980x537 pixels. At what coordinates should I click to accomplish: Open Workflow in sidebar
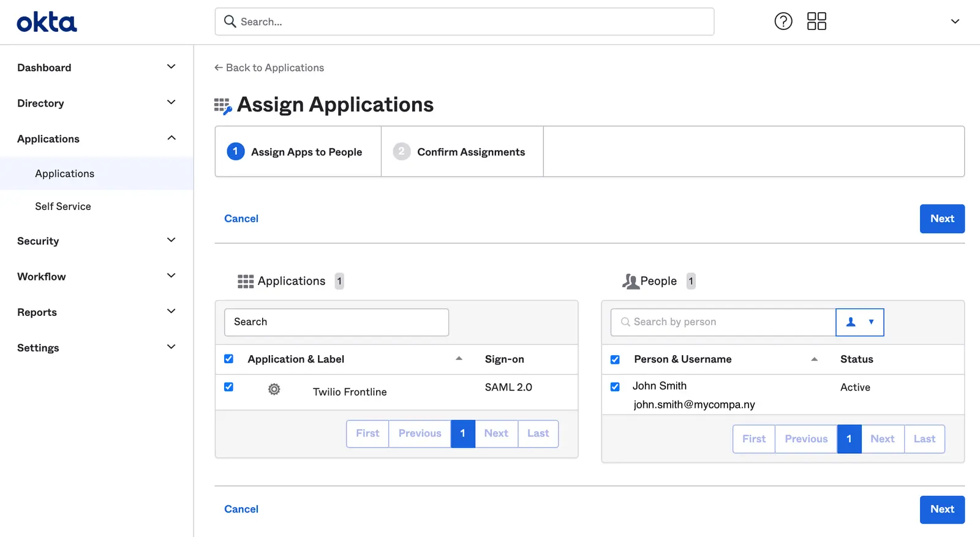pos(42,277)
